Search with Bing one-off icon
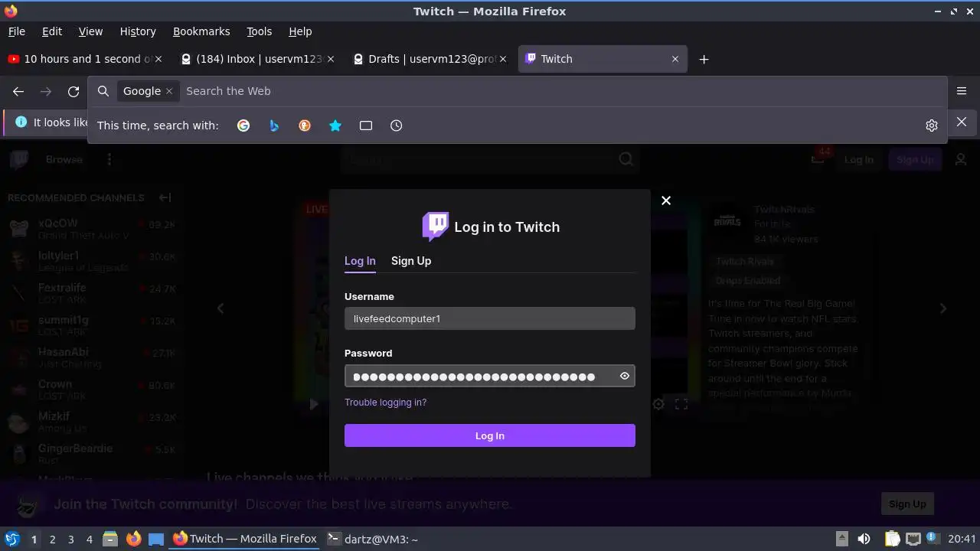The width and height of the screenshot is (980, 551). 274,126
